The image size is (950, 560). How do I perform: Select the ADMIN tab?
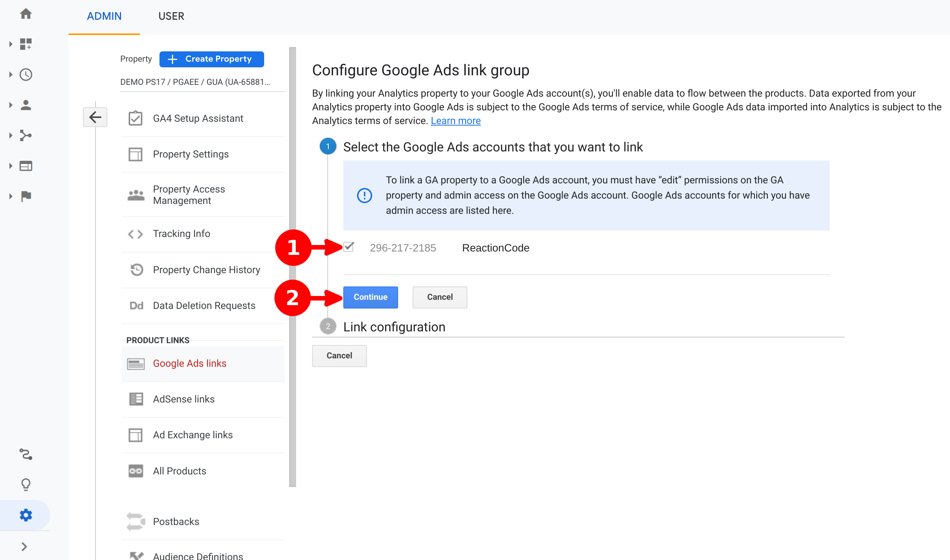[x=104, y=16]
